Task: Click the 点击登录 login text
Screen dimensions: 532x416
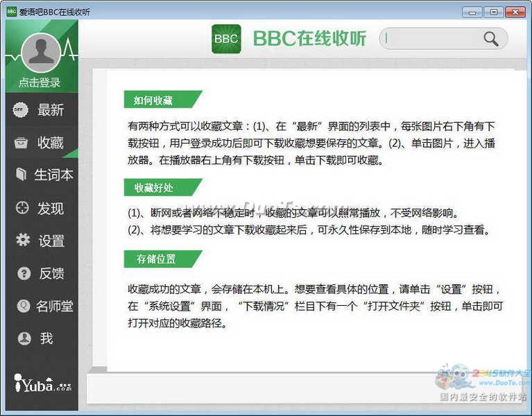Action: (x=40, y=83)
